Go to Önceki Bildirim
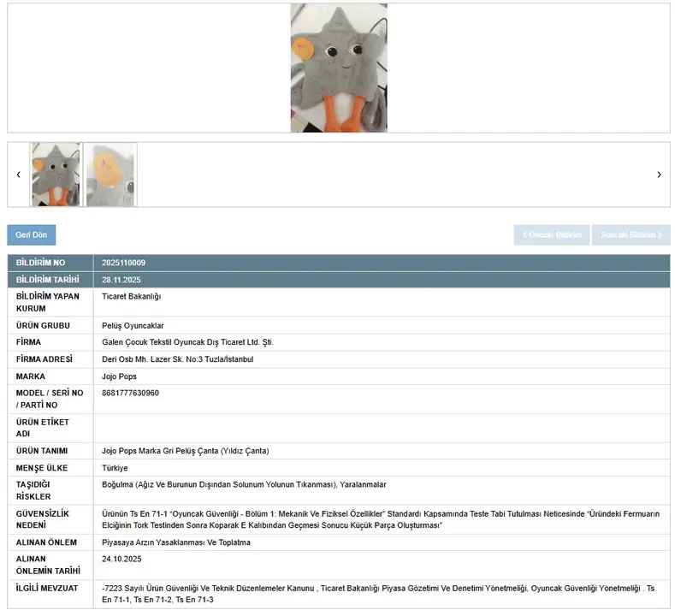Screen dimensions: 675x616 pos(551,235)
